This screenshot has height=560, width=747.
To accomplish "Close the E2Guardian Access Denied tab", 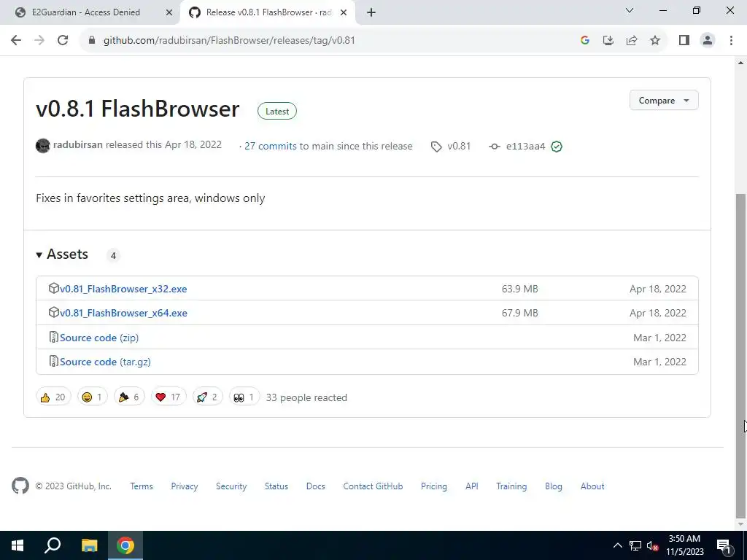I will pyautogui.click(x=169, y=12).
